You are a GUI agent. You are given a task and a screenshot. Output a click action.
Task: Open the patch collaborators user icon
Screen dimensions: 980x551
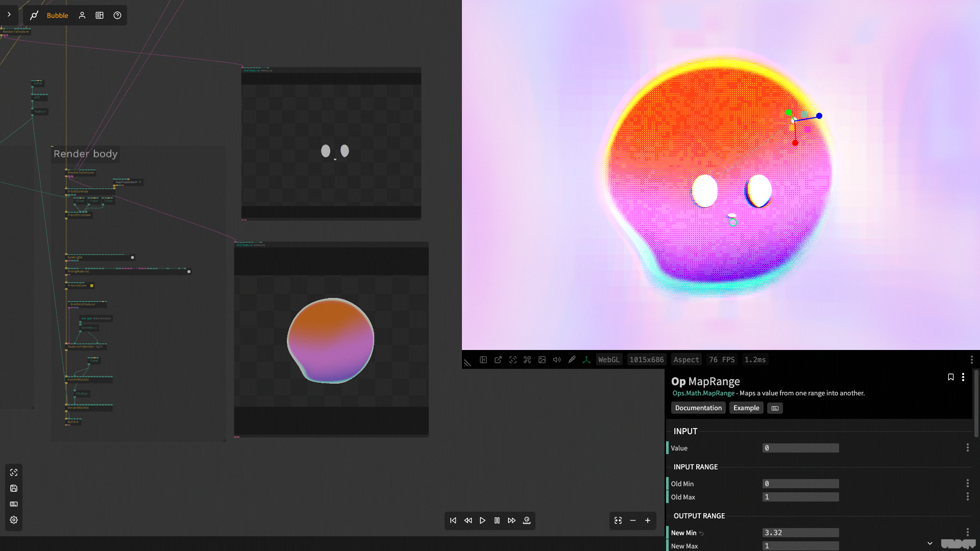point(82,15)
